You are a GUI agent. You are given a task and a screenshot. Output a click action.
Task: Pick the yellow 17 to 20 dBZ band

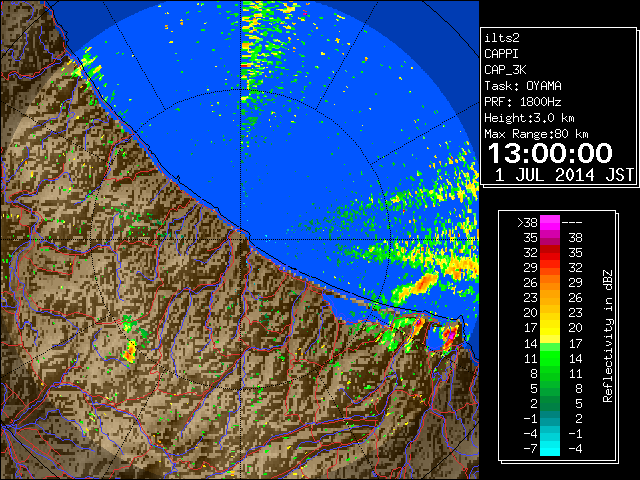[550, 328]
